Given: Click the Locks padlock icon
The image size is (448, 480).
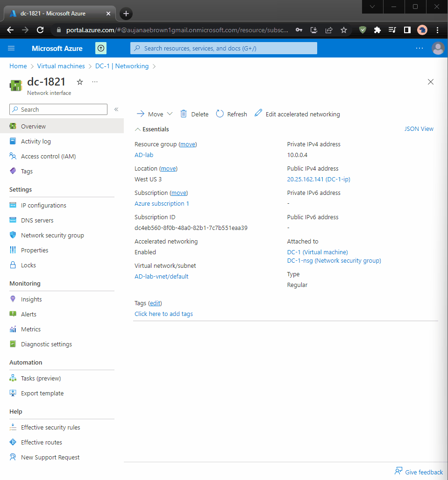Looking at the screenshot, I should [x=13, y=265].
